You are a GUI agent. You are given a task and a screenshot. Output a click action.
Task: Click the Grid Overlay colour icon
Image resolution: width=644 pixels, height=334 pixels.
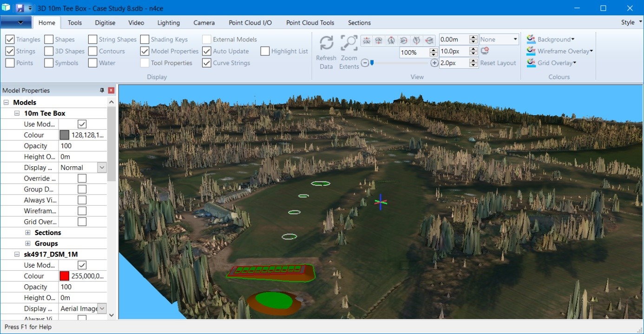531,63
